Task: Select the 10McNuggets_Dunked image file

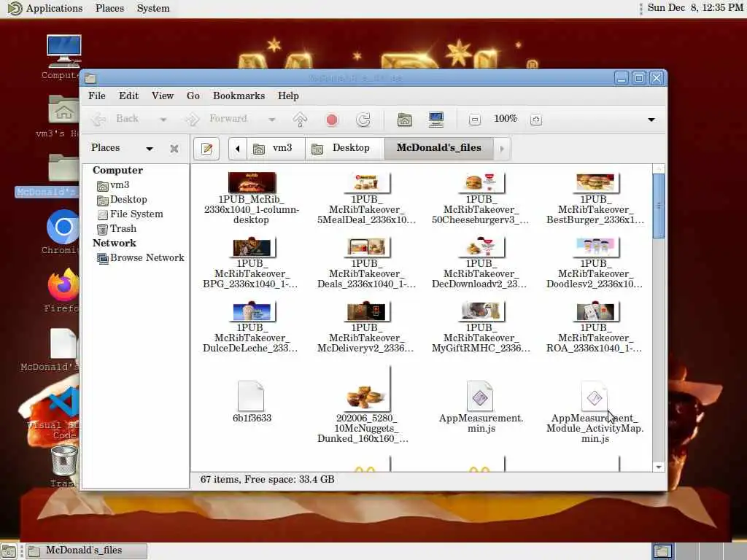Action: pos(366,389)
